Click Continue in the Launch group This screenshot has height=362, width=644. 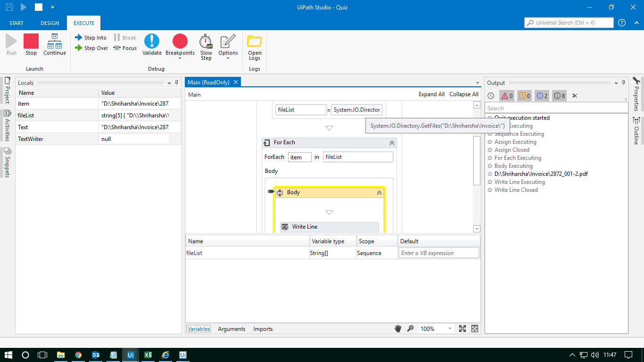click(55, 45)
